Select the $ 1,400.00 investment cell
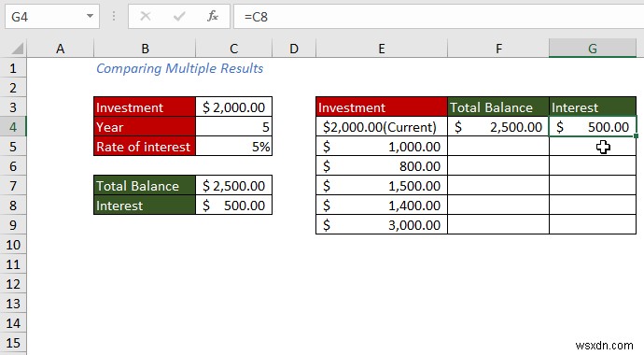Screen dimensions: 644x355 pyautogui.click(x=382, y=206)
